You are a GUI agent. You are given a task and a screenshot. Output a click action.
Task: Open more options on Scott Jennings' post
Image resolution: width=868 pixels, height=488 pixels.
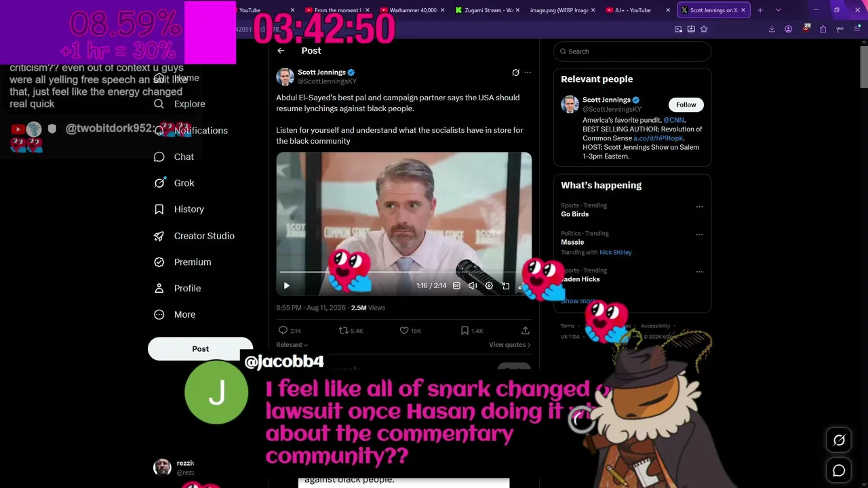528,73
